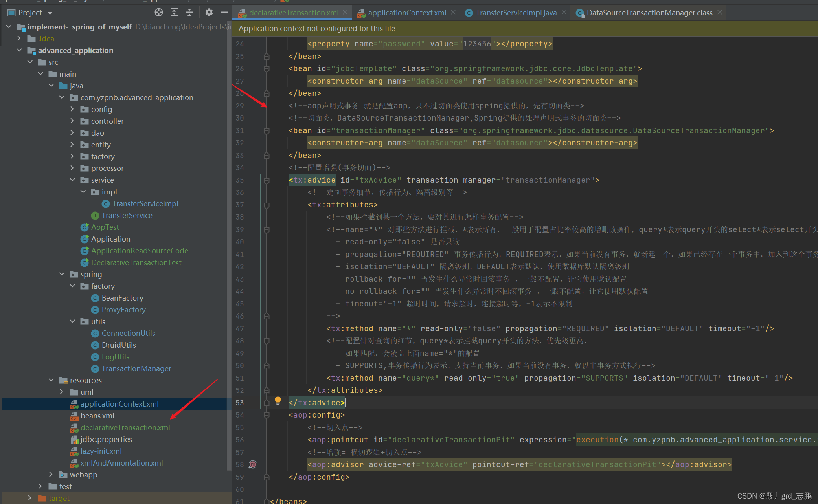Toggle the fold marker beside line 35 tx:advice
The image size is (818, 504).
(x=267, y=180)
